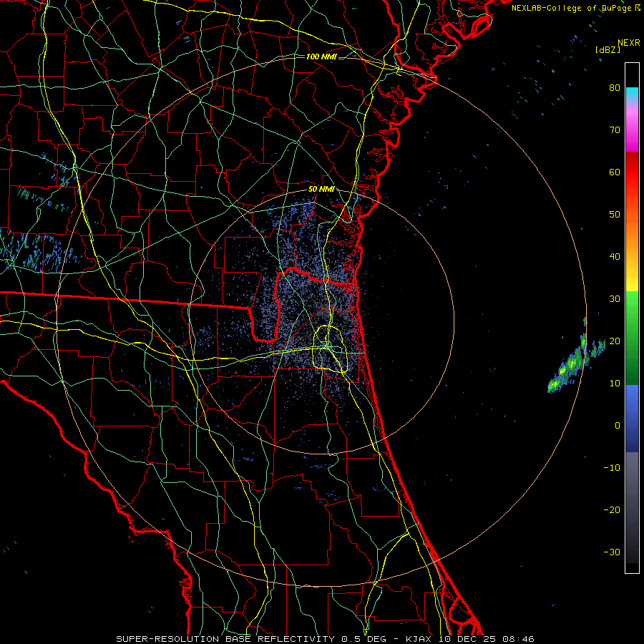The image size is (644, 644).
Task: Click the 10 value on the dBZ scale
Action: coord(615,384)
